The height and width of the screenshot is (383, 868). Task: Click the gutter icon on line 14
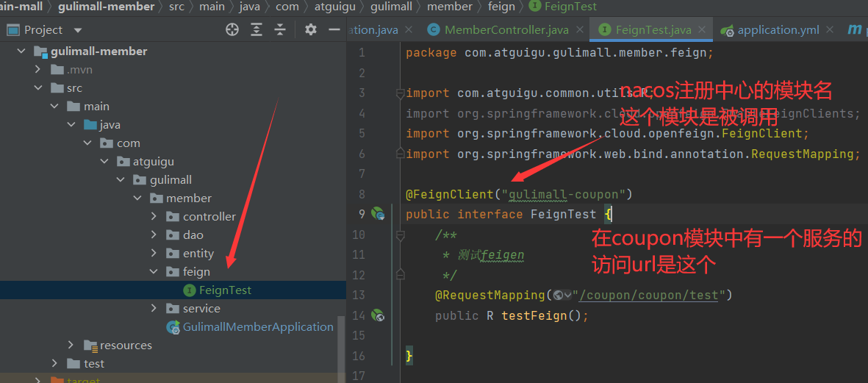[378, 315]
